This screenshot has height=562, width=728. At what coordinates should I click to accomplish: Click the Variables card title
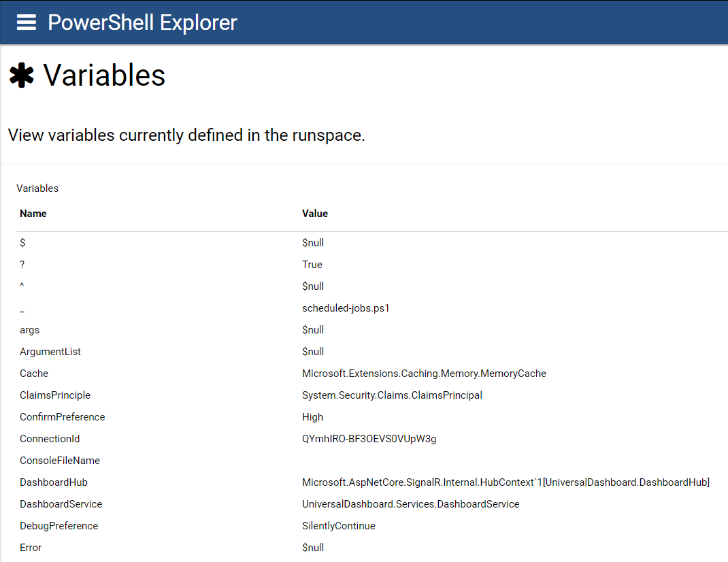coord(37,188)
